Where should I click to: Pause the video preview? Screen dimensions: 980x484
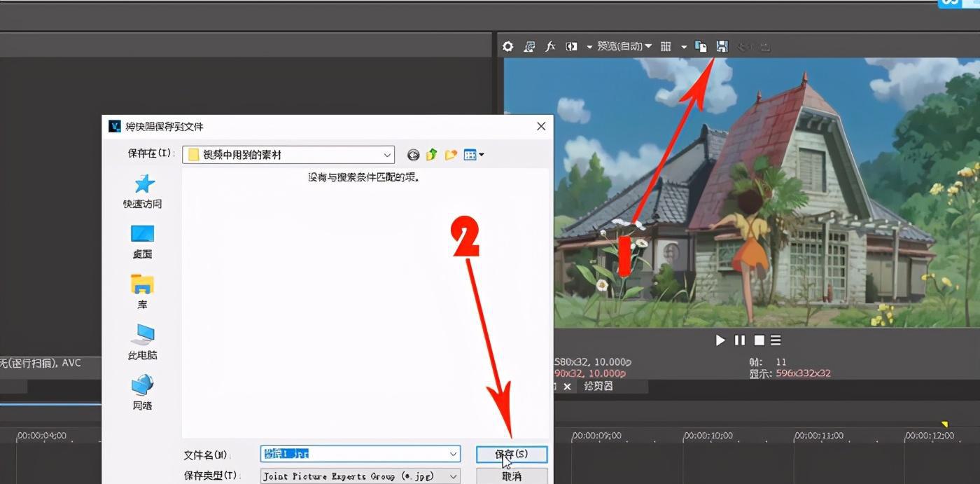pos(740,340)
